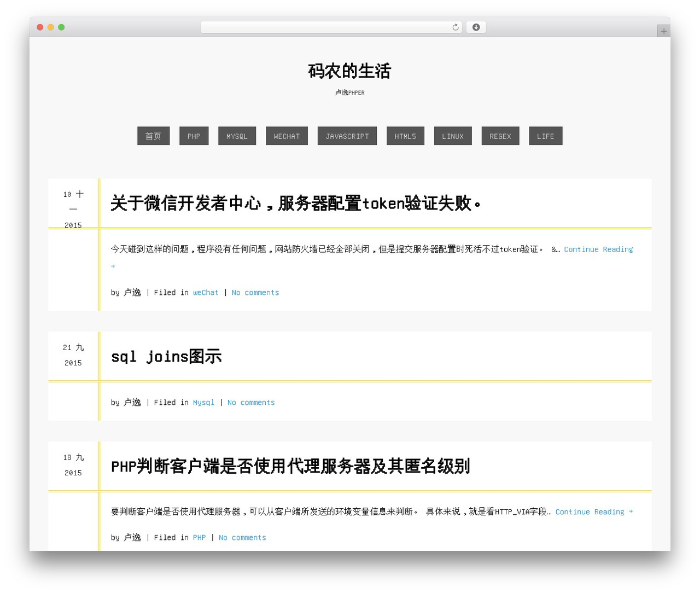Open the sql joins图示 post title
This screenshot has width=700, height=593.
tap(166, 357)
